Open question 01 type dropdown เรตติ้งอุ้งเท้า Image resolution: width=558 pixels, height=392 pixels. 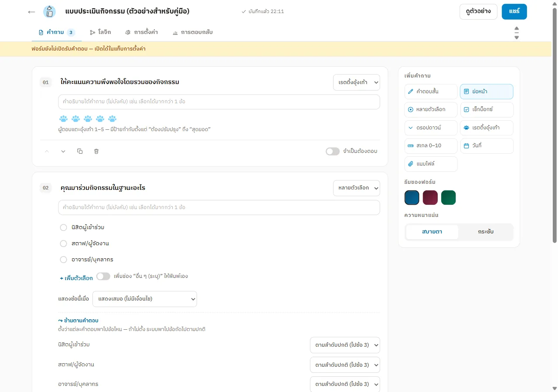coord(357,82)
